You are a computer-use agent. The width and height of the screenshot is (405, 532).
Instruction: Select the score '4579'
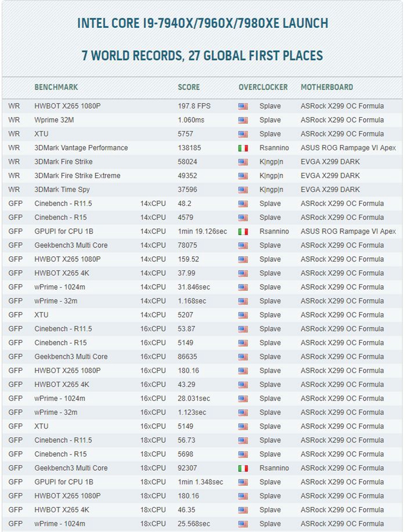[185, 217]
